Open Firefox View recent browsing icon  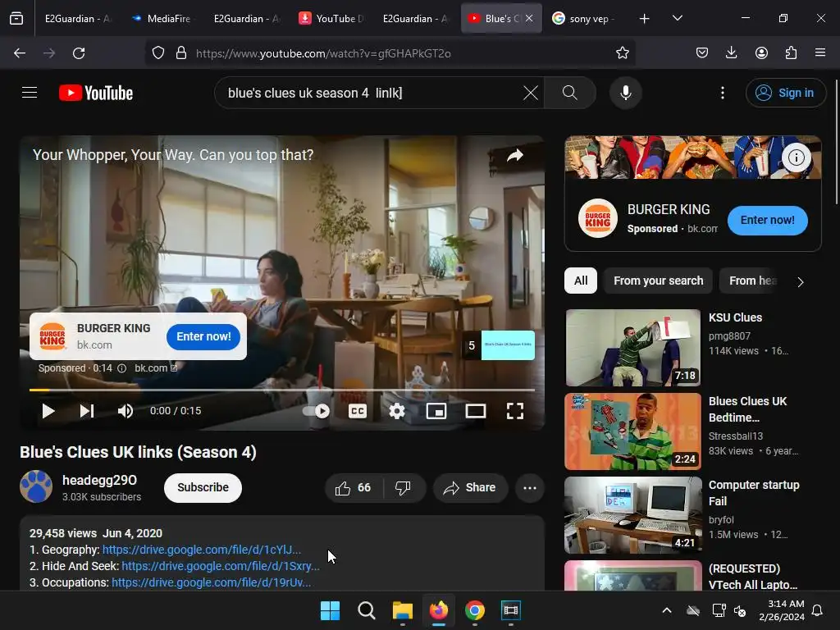16,19
